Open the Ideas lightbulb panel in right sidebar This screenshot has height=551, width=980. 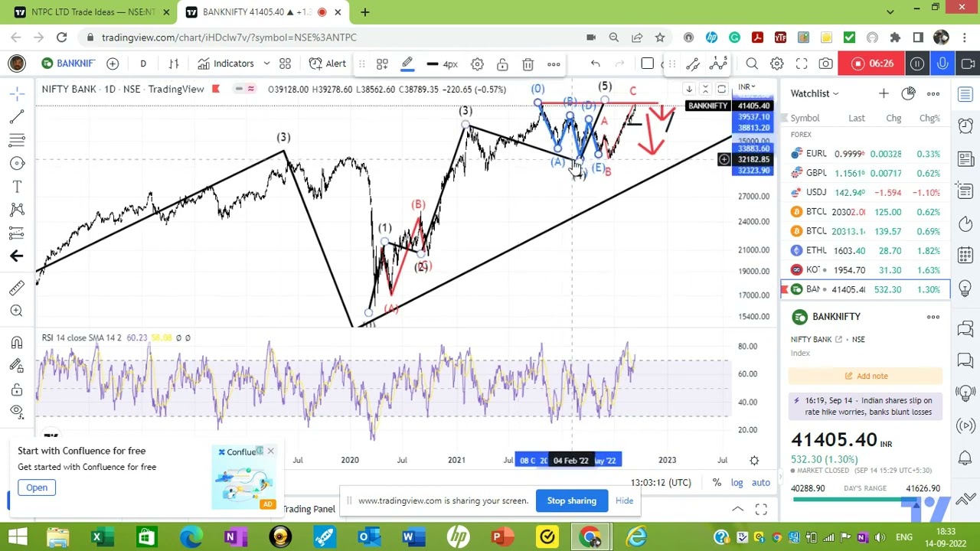[x=965, y=289]
